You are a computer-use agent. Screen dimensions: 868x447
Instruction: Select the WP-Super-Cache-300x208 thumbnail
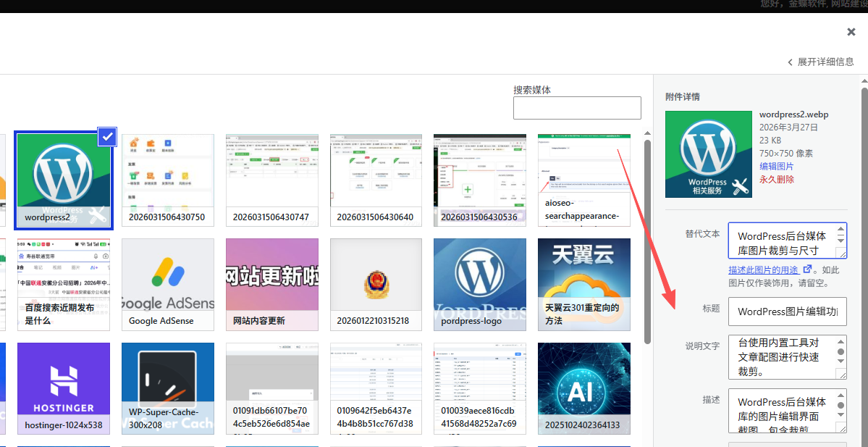coord(168,389)
